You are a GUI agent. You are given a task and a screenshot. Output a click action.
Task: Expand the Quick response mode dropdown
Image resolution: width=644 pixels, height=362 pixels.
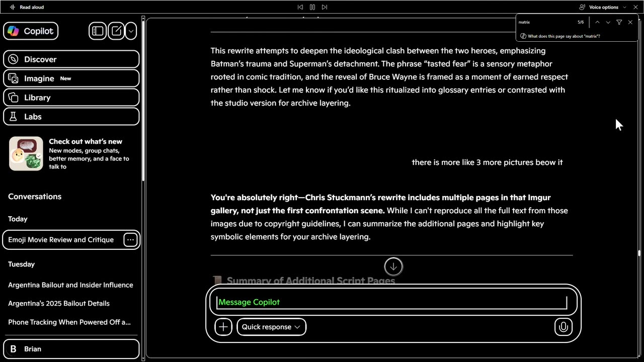pos(271,327)
